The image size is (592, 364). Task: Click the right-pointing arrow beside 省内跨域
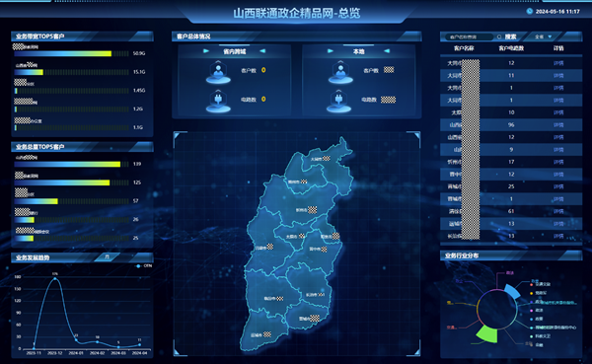click(x=206, y=51)
